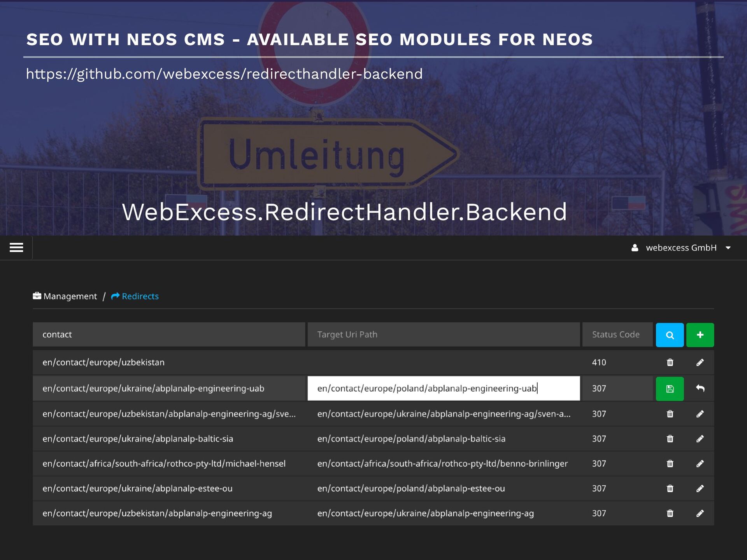The height and width of the screenshot is (560, 747).
Task: Click the webexcess GmbH user name
Action: 681,248
